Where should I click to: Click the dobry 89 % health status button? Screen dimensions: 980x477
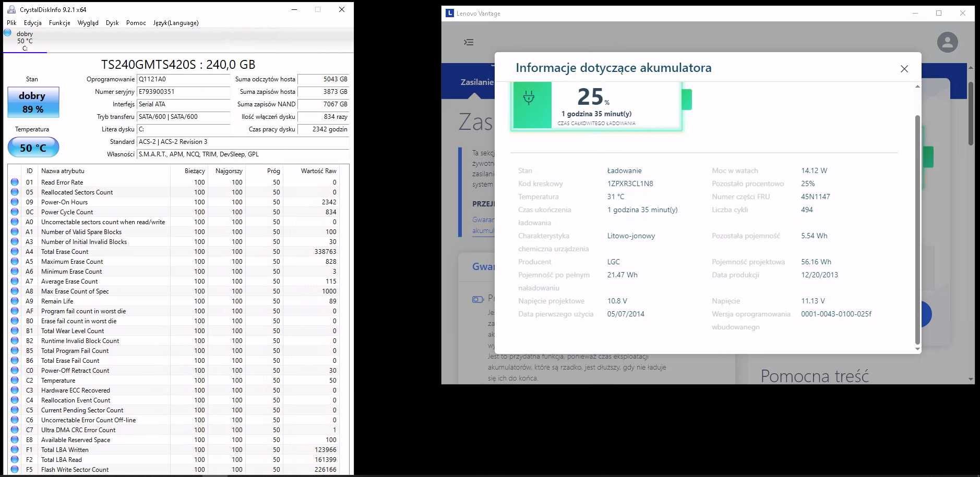coord(33,102)
